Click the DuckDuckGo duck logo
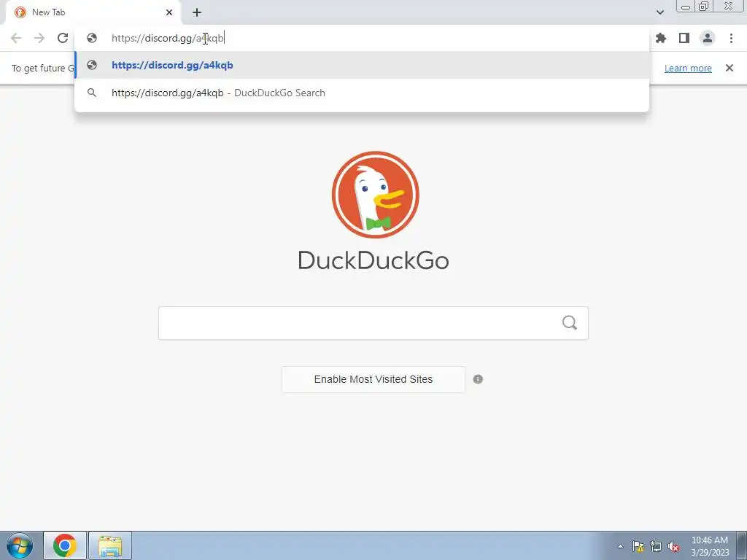 376,194
